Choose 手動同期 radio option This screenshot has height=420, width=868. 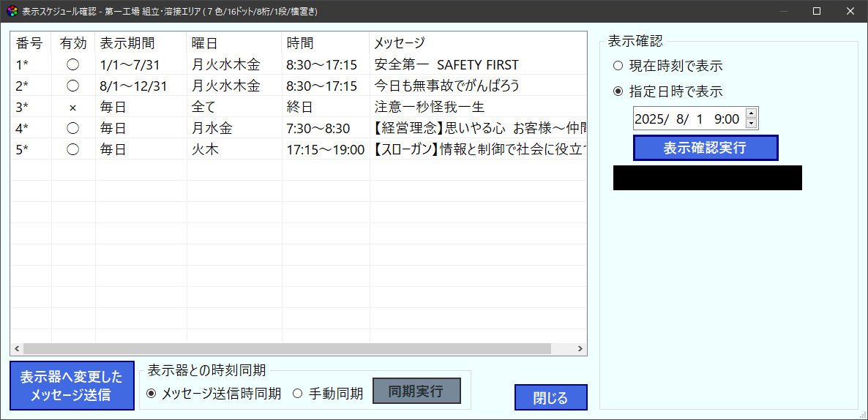(x=328, y=394)
